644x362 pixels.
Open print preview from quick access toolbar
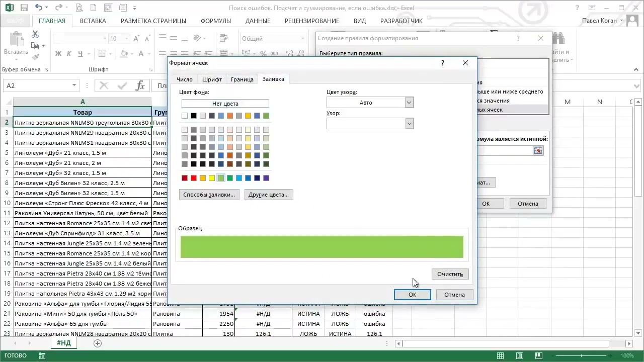pyautogui.click(x=79, y=8)
